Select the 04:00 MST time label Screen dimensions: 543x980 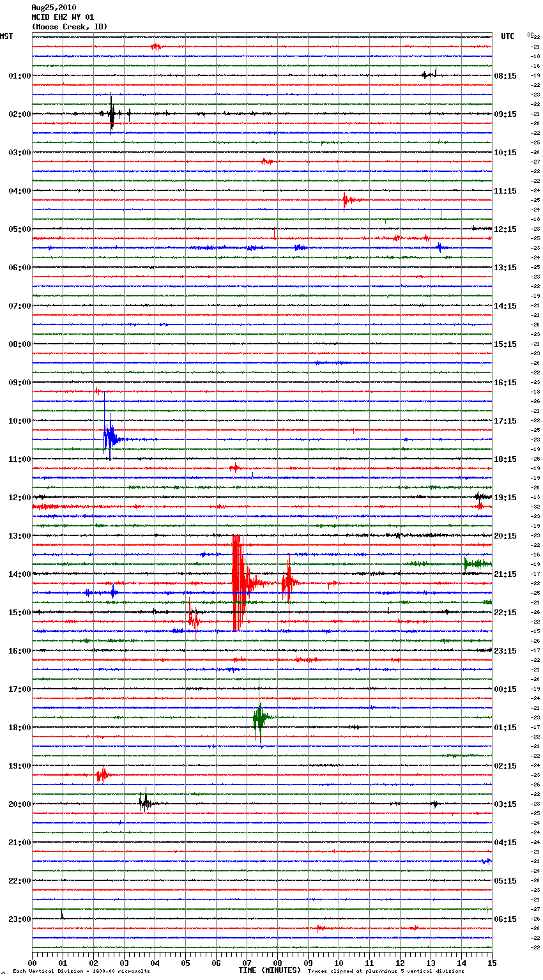(20, 191)
